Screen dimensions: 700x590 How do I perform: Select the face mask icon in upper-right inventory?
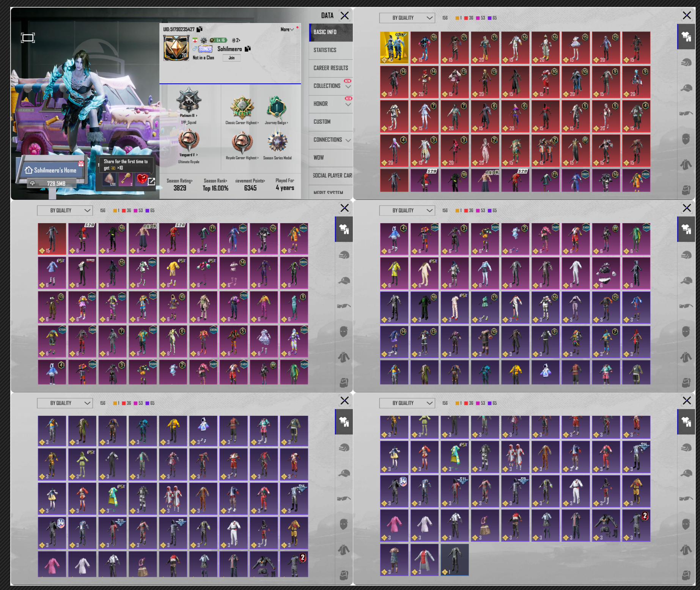pos(686,139)
